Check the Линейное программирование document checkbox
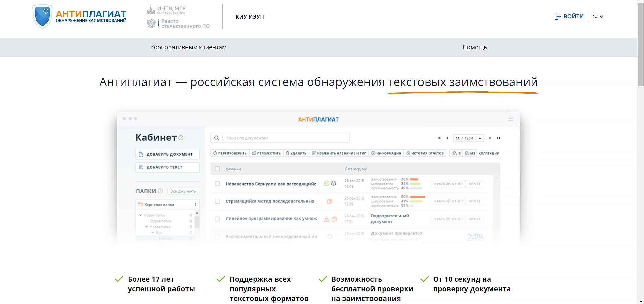 click(217, 219)
